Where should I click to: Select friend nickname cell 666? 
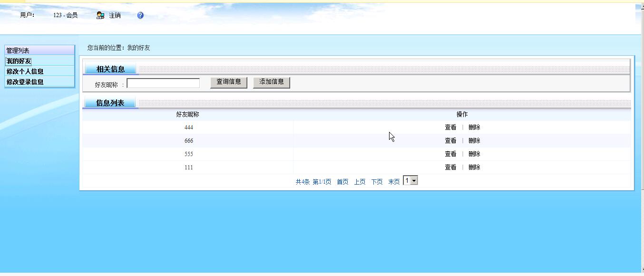click(x=188, y=141)
